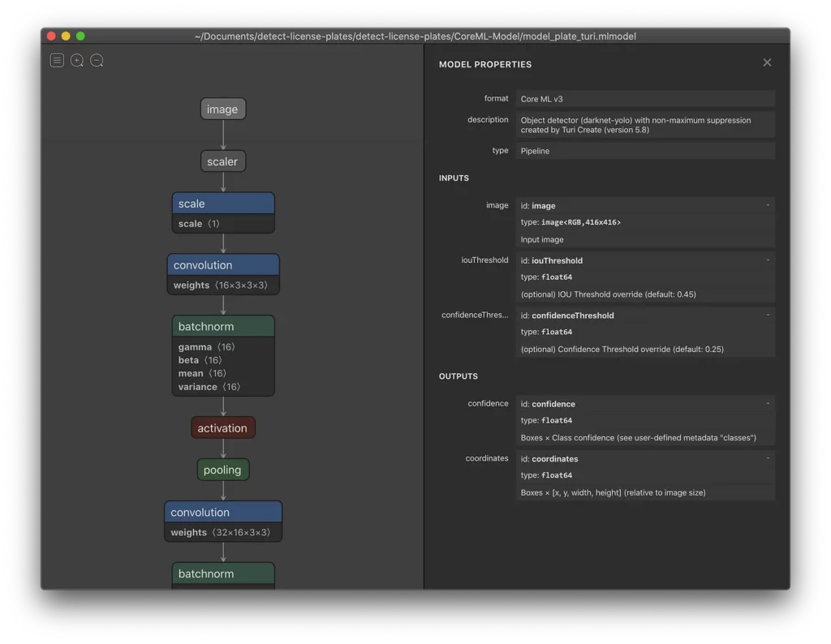Select the first convolution node header
831x644 pixels.
tap(223, 264)
